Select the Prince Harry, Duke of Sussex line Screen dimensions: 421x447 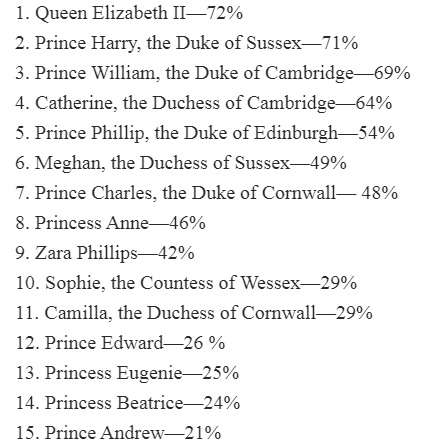coord(187,44)
